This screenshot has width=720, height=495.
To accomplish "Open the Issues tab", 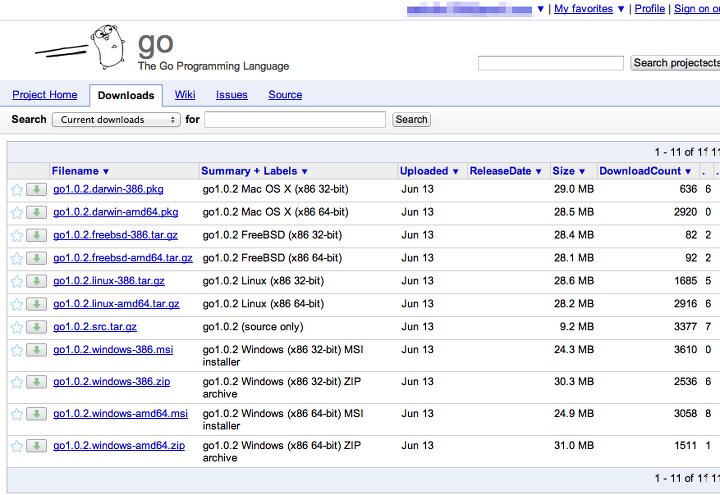I will click(231, 95).
